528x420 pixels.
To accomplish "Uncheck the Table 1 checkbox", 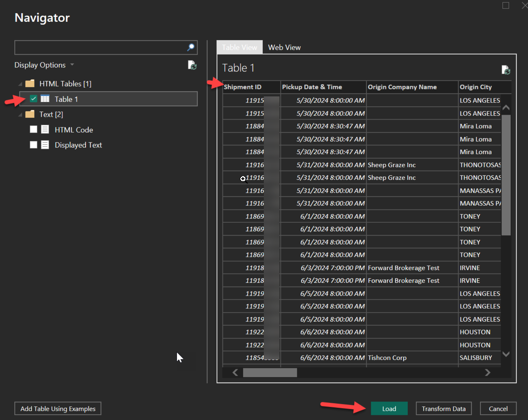I will (33, 98).
